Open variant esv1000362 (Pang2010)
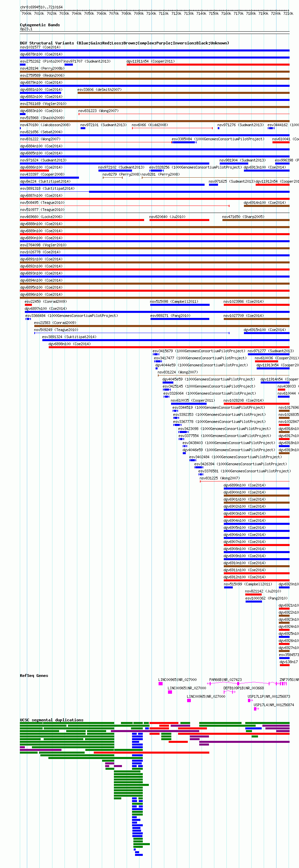Screen dimensions: 299x868 (x=267, y=599)
